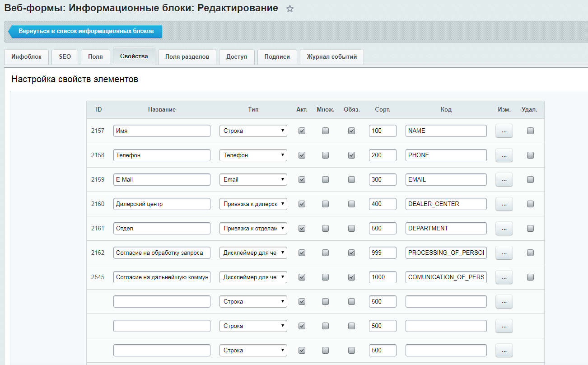Edit the code field containing DEPARTMENT
The width and height of the screenshot is (588, 365).
[446, 228]
